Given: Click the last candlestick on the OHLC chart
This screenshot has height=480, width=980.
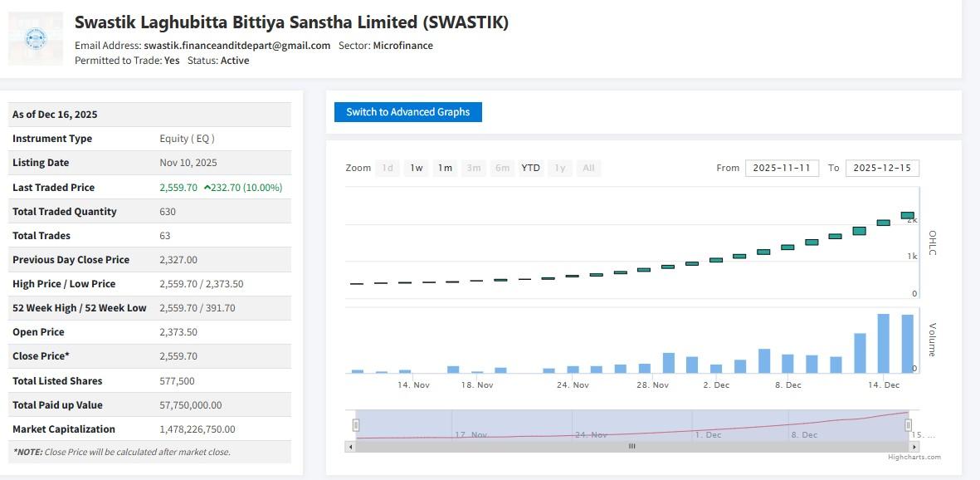Looking at the screenshot, I should pos(906,216).
